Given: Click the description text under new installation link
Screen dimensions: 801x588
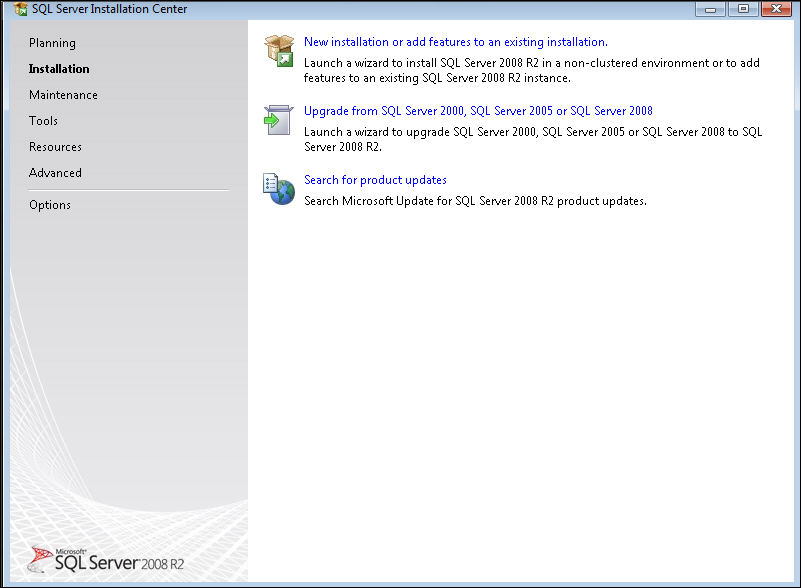Looking at the screenshot, I should [x=531, y=70].
